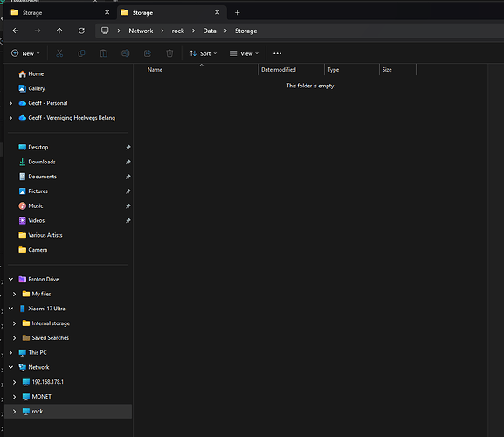Image resolution: width=504 pixels, height=437 pixels.
Task: Open the View dropdown menu
Action: [244, 53]
